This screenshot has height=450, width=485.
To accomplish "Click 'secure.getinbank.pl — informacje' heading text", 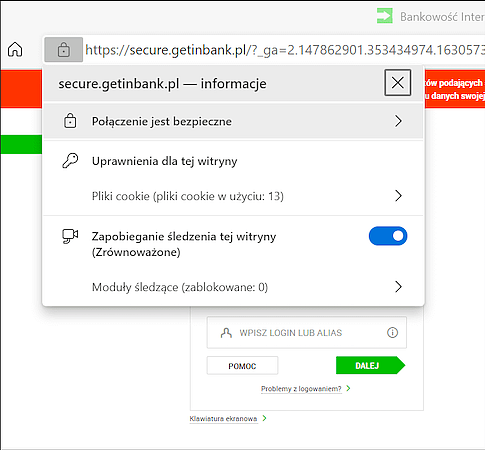I will [x=162, y=83].
